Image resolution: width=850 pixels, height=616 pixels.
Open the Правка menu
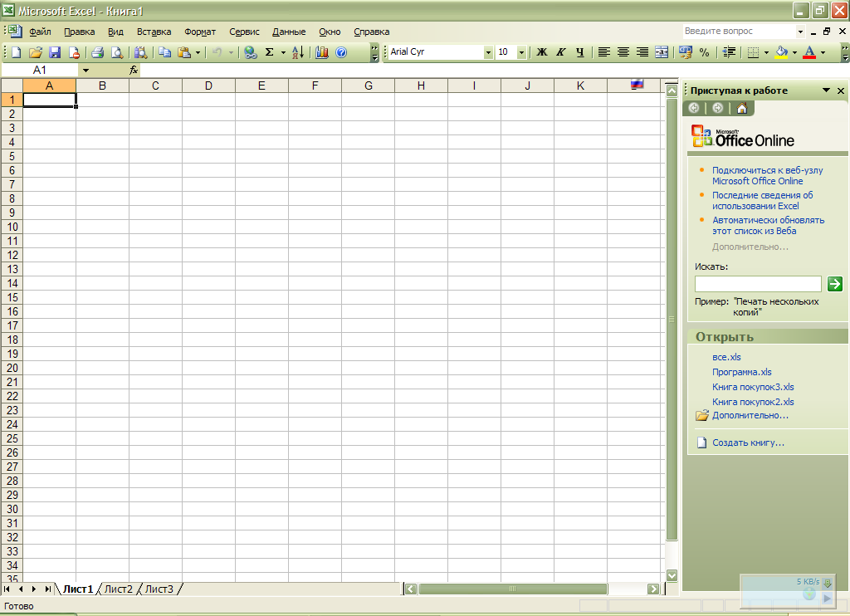(x=79, y=32)
